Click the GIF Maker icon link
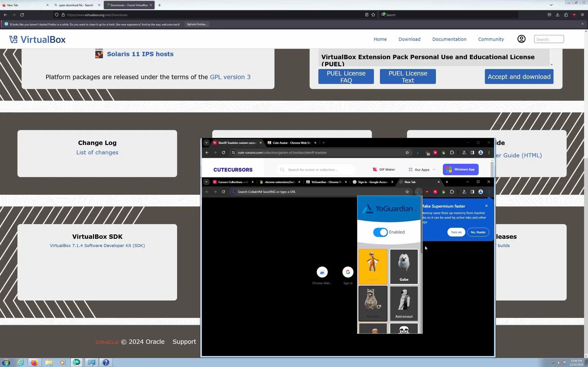The width and height of the screenshot is (588, 367). click(x=375, y=170)
